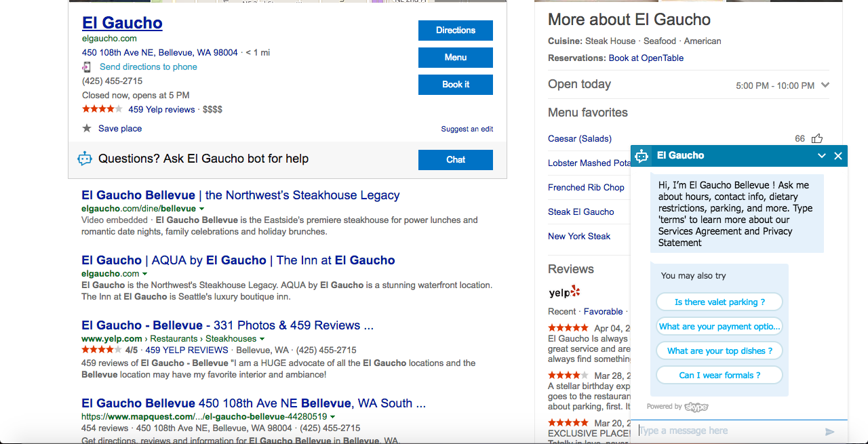Open the 450 108th Ave NE address in the card

pos(160,52)
